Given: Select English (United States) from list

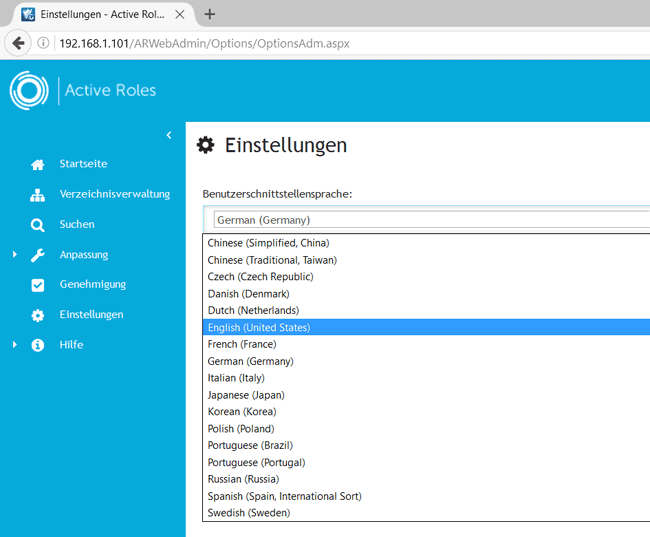Looking at the screenshot, I should click(x=259, y=327).
